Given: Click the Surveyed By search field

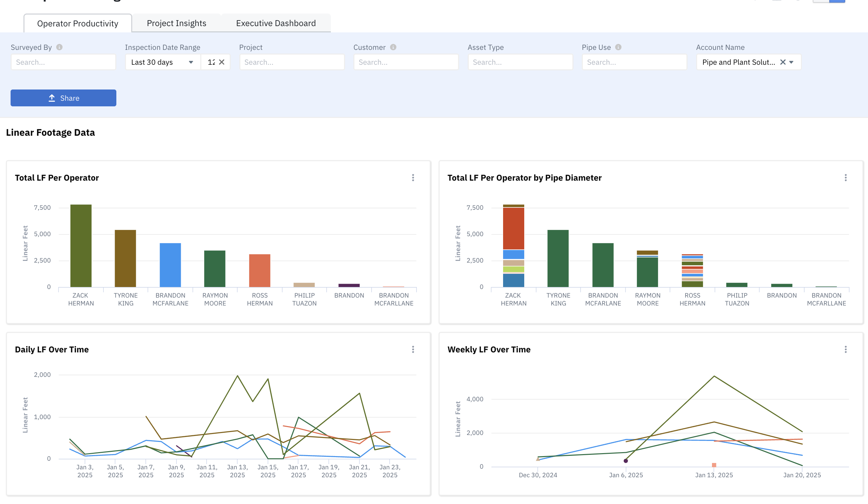Looking at the screenshot, I should coord(63,62).
